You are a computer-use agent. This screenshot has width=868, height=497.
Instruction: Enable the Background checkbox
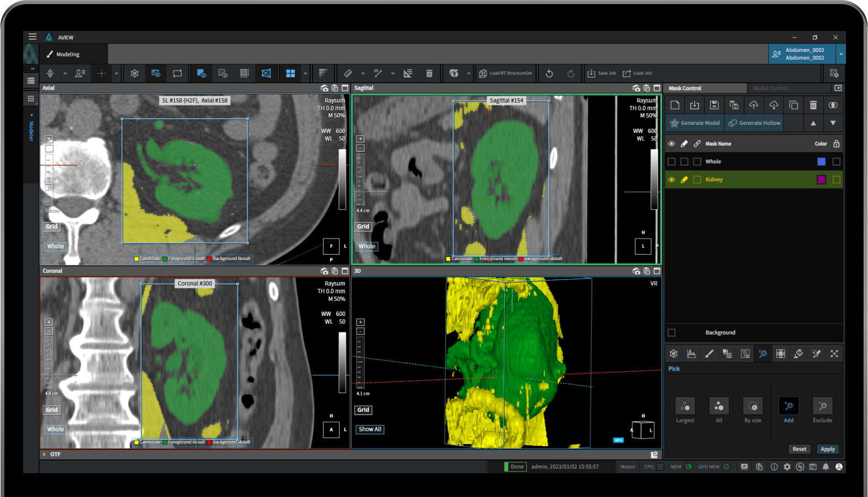671,332
